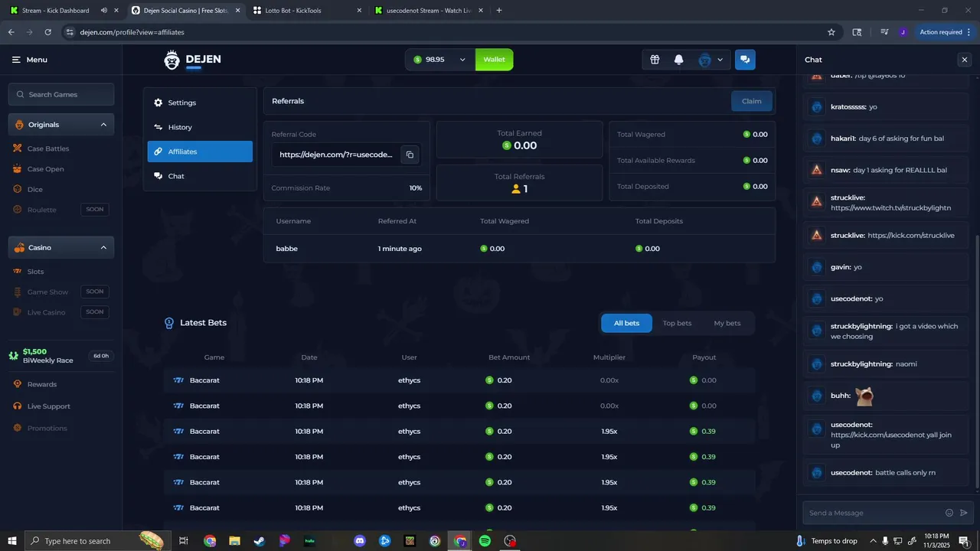The height and width of the screenshot is (551, 980).
Task: Open a new browser tab
Action: pyautogui.click(x=499, y=11)
